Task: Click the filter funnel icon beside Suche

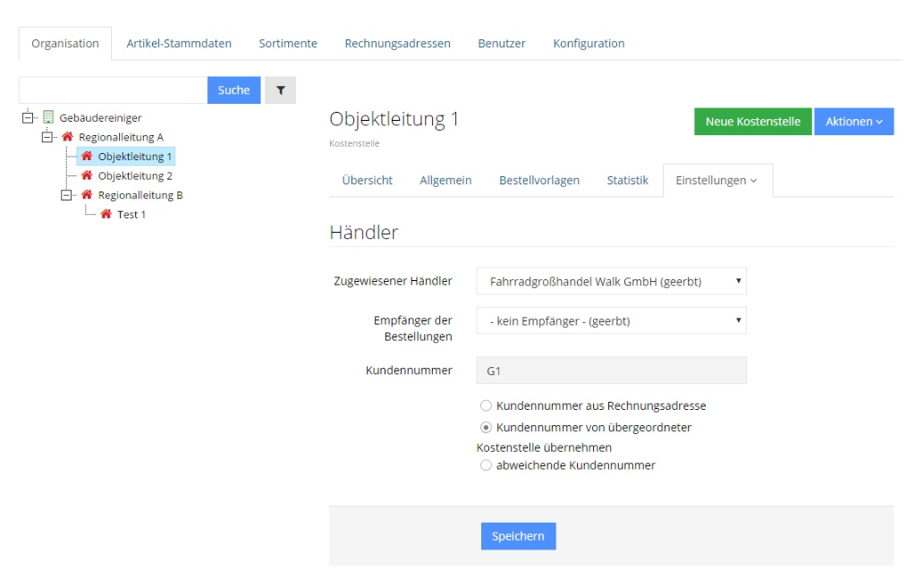Action: click(x=280, y=90)
